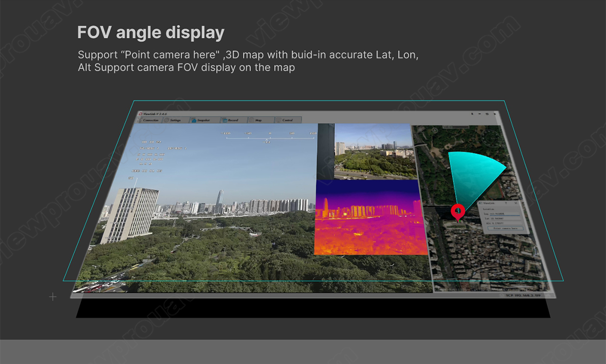This screenshot has width=606, height=364.
Task: Select the thermal infrared video view
Action: click(x=370, y=218)
